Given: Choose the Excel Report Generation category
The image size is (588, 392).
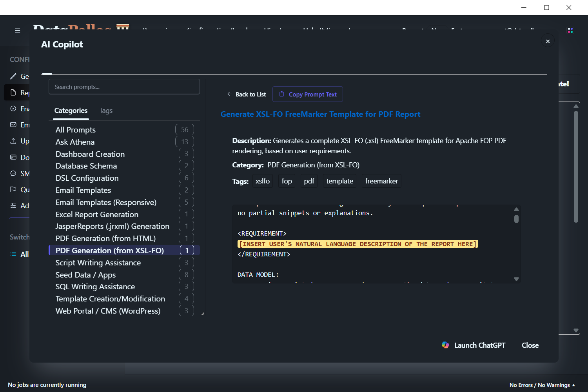Looking at the screenshot, I should [124, 214].
